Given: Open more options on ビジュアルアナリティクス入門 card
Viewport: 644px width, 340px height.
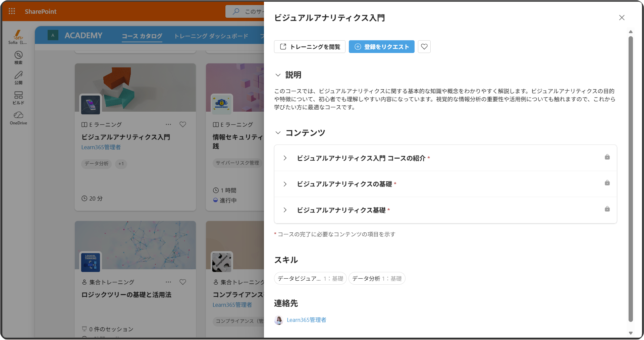Looking at the screenshot, I should (x=168, y=124).
